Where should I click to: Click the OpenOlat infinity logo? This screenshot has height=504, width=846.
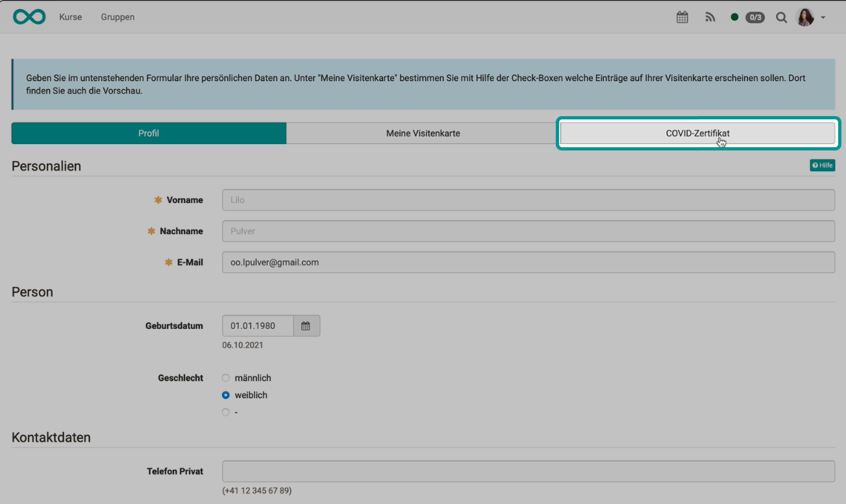click(x=29, y=16)
